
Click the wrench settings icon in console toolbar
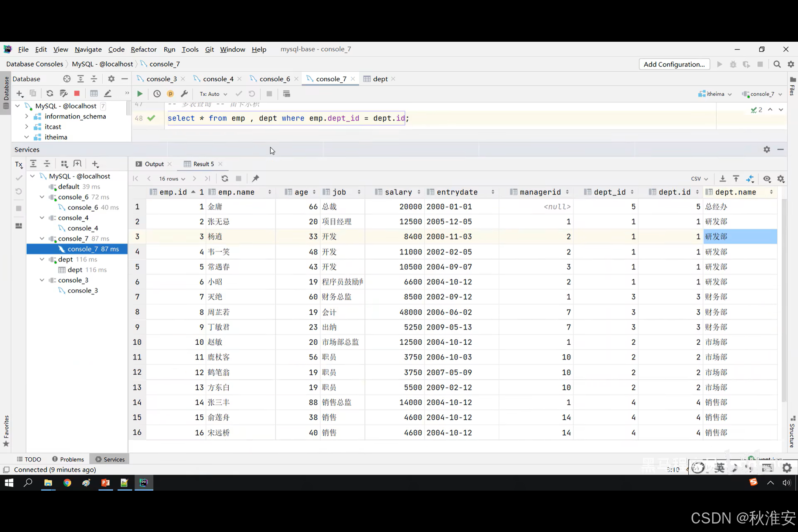(x=184, y=94)
